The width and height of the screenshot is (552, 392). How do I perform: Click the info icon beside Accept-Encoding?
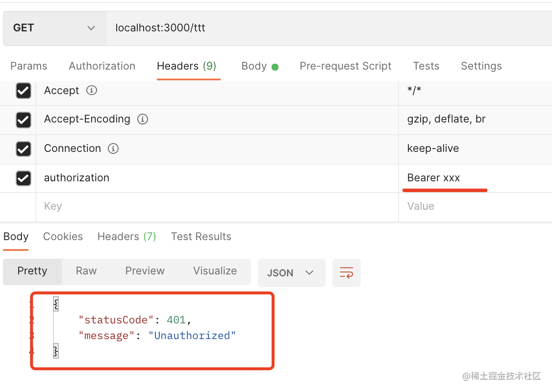pos(143,119)
